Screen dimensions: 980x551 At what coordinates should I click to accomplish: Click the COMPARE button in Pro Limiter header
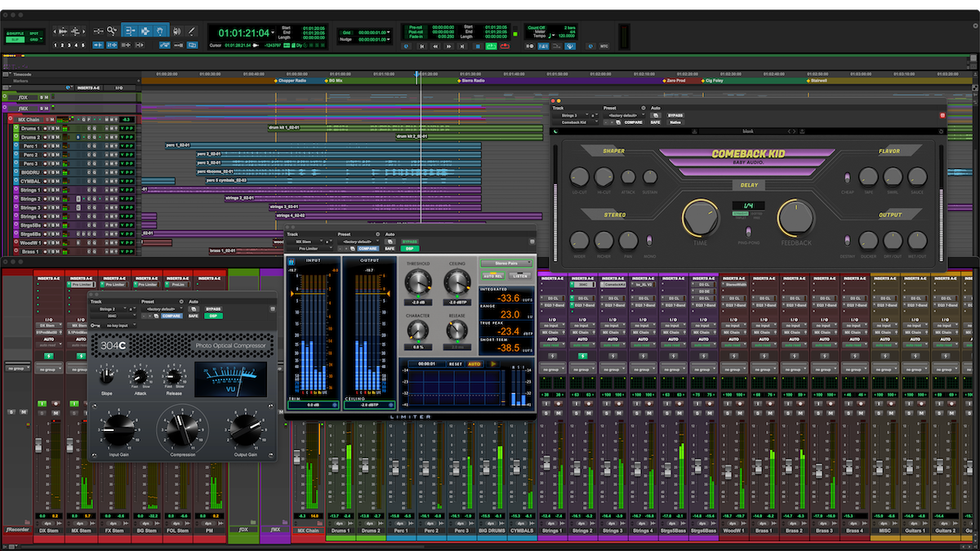pyautogui.click(x=367, y=248)
